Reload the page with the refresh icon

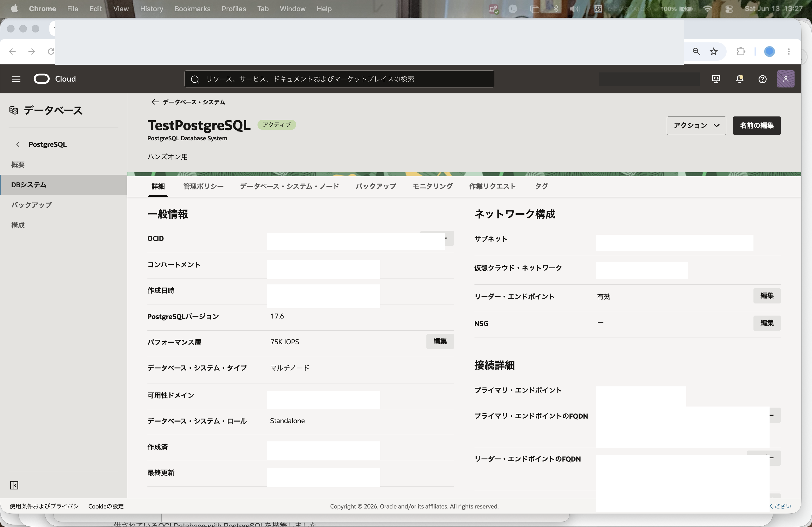[51, 52]
